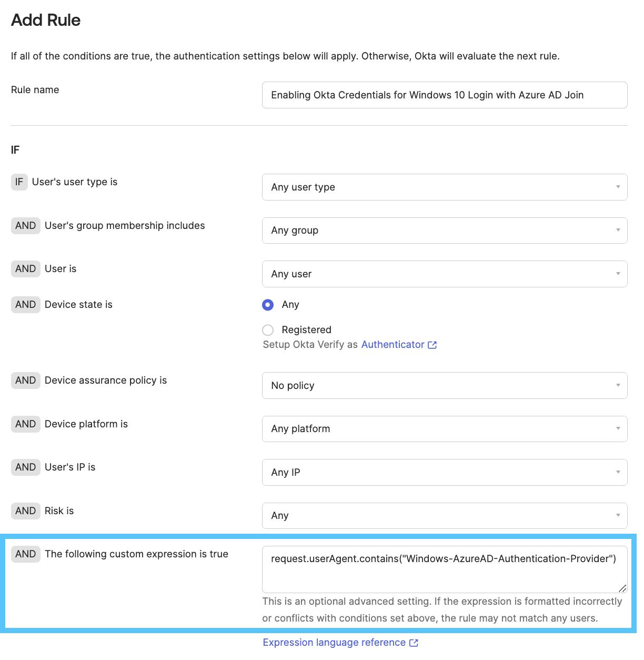Click the arrow on the Risk dropdown
The height and width of the screenshot is (660, 644).
click(618, 516)
